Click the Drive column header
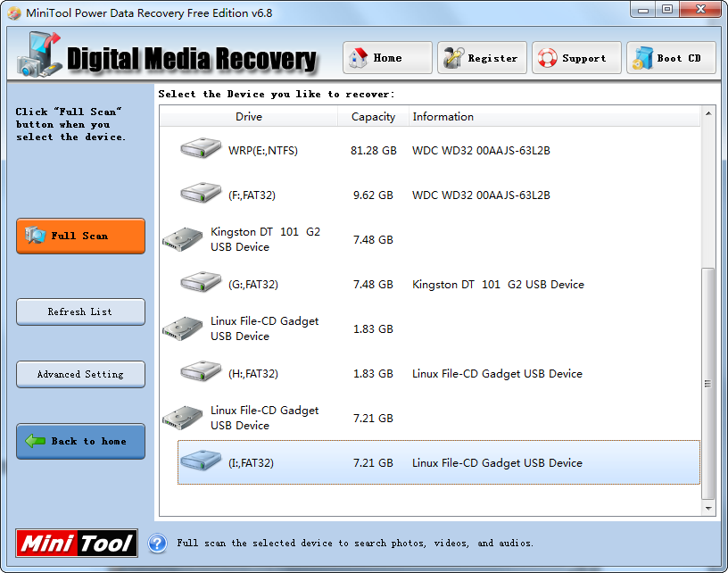Image resolution: width=728 pixels, height=573 pixels. click(x=249, y=117)
